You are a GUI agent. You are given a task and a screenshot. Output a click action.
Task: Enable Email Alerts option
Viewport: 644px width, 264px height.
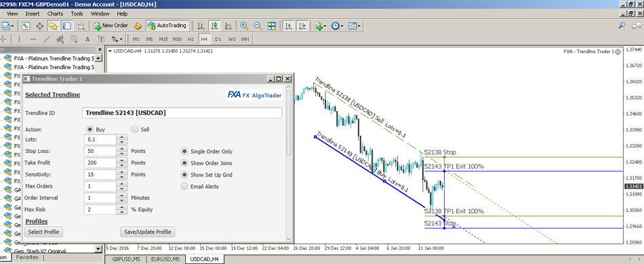pyautogui.click(x=184, y=187)
